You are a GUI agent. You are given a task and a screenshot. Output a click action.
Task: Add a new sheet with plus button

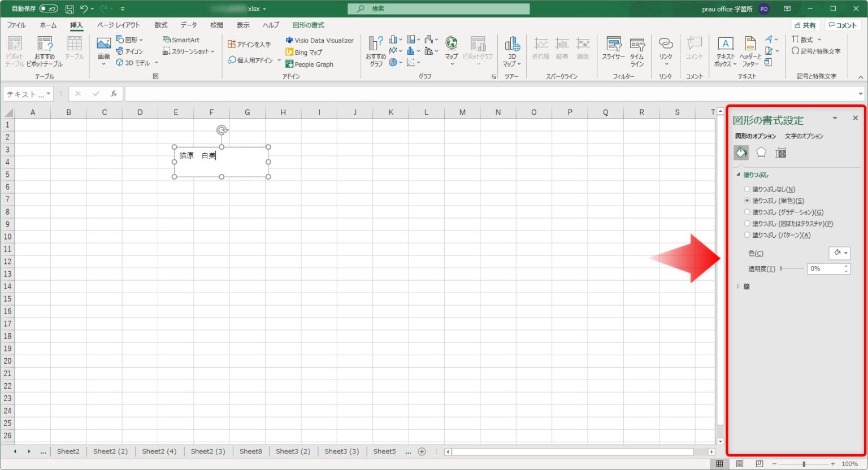[422, 451]
